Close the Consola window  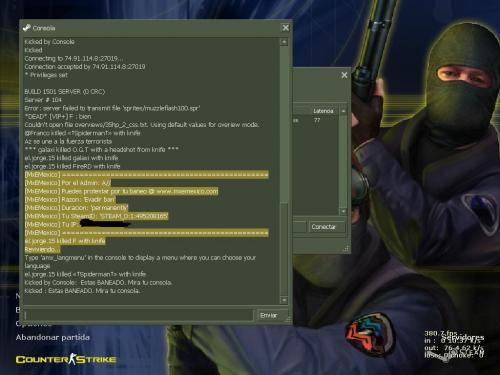pos(285,28)
